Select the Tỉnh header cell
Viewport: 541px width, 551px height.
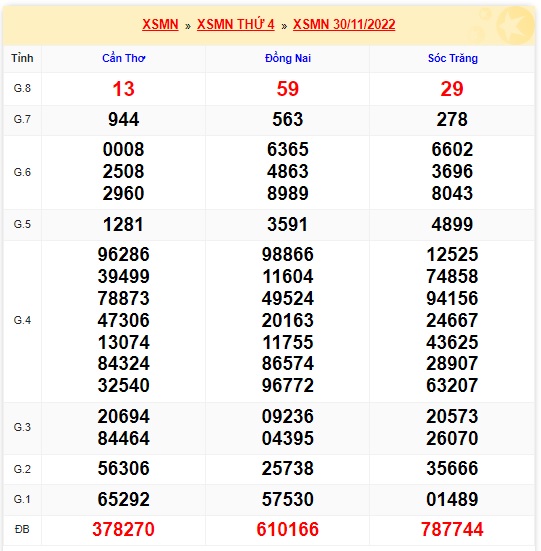(22, 58)
